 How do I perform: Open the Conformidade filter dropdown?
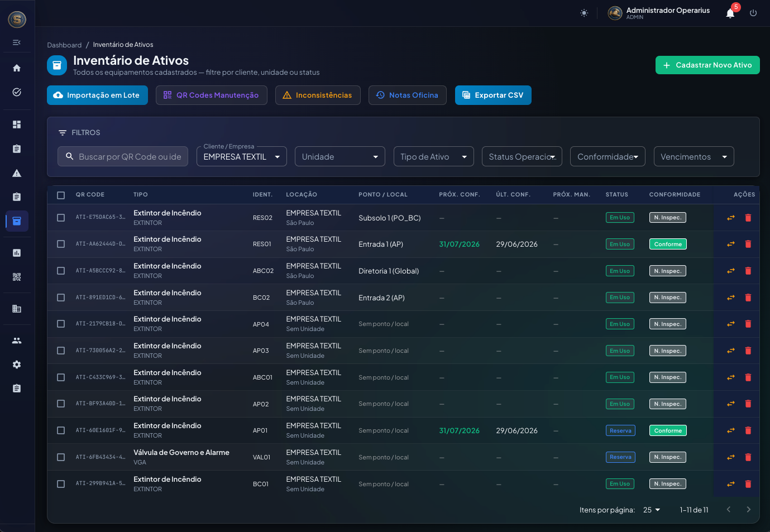click(608, 156)
